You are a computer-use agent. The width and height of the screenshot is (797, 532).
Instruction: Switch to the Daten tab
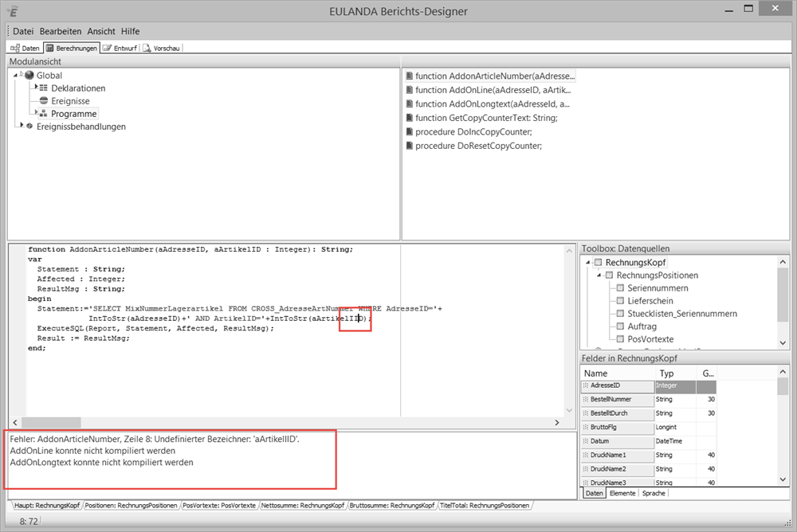pos(25,49)
